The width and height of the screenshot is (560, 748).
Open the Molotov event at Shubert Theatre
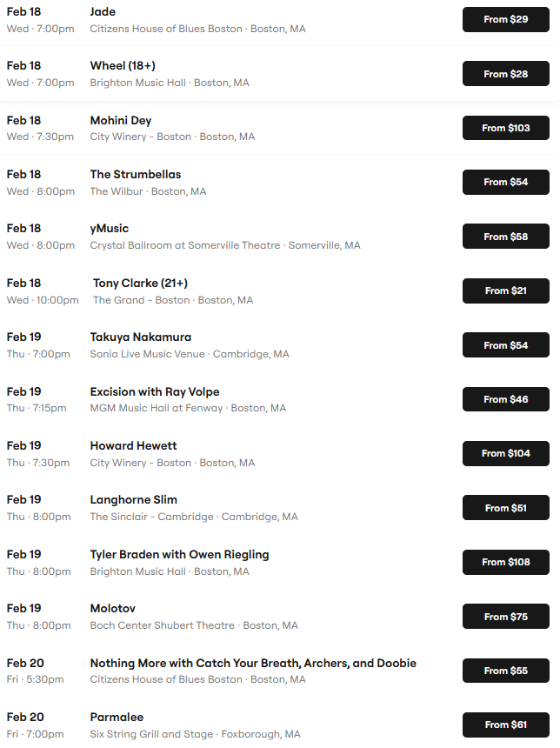click(x=113, y=609)
